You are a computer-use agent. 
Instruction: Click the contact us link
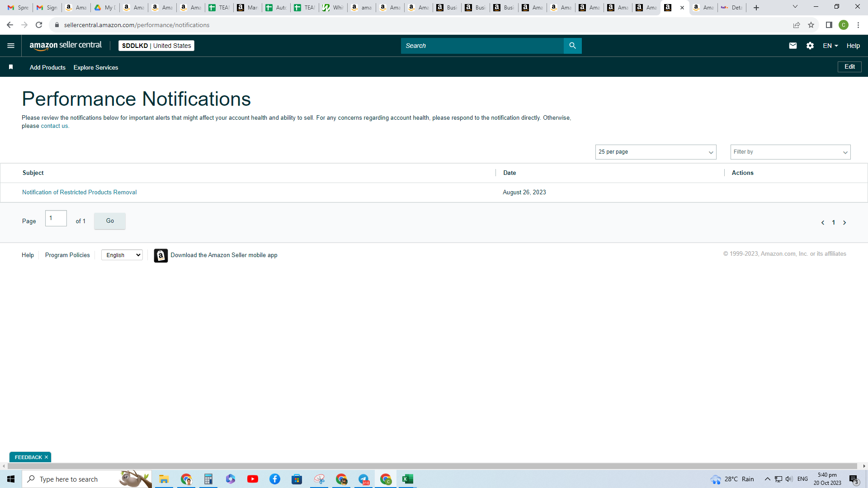[x=55, y=126]
